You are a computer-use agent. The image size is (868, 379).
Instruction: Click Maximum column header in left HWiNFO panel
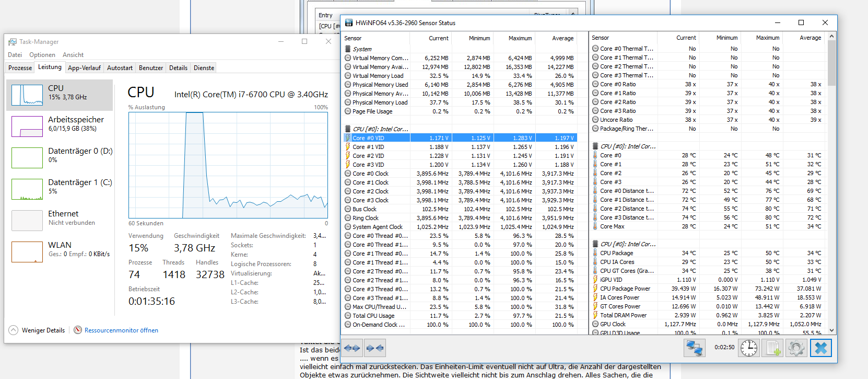point(514,38)
